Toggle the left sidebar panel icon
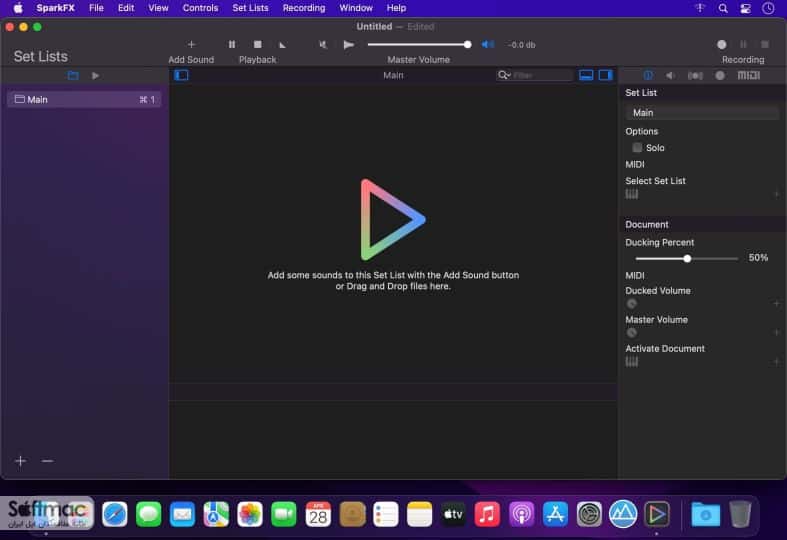Screen dimensions: 787x540 pyautogui.click(x=181, y=75)
